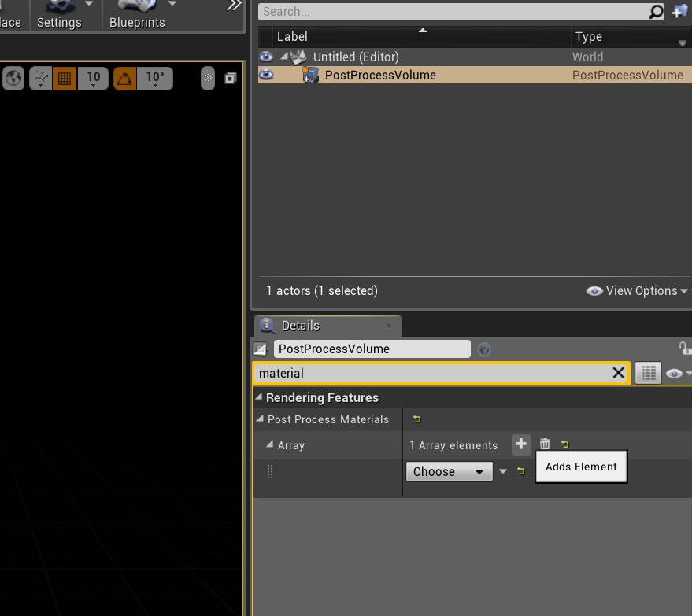Add a new folder in the World Outliner

[x=679, y=12]
